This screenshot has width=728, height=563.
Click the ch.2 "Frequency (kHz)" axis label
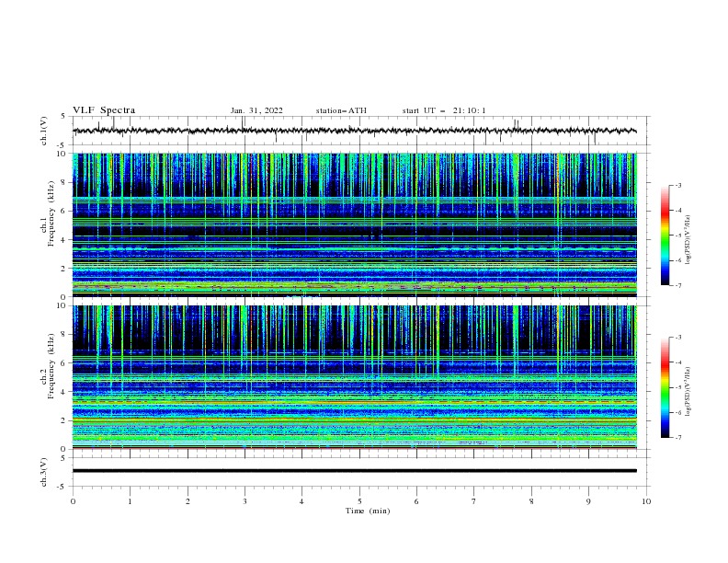[x=51, y=366]
